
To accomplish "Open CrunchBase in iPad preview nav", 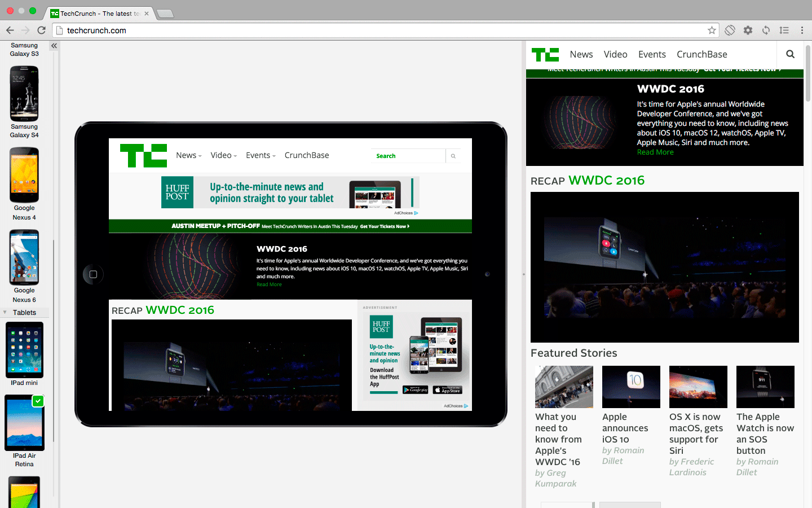I will point(307,155).
